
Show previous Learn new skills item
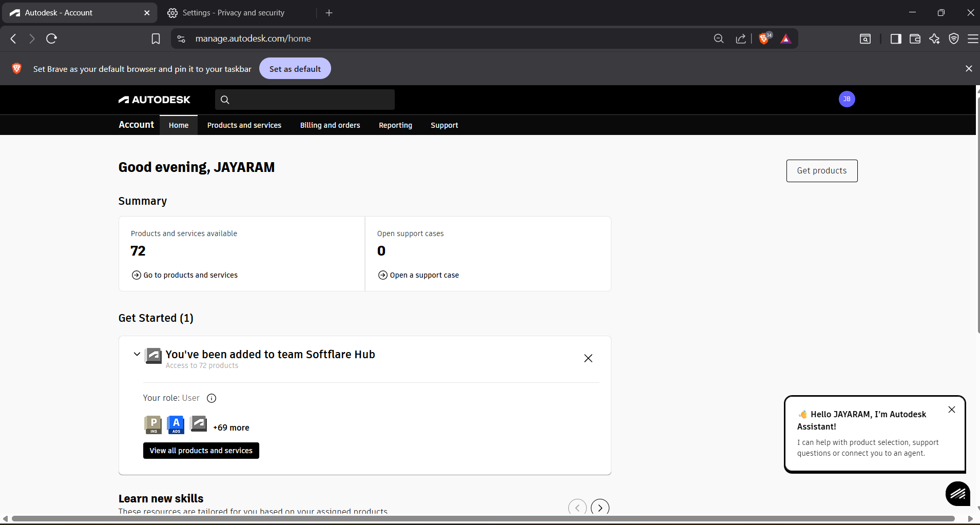(578, 508)
